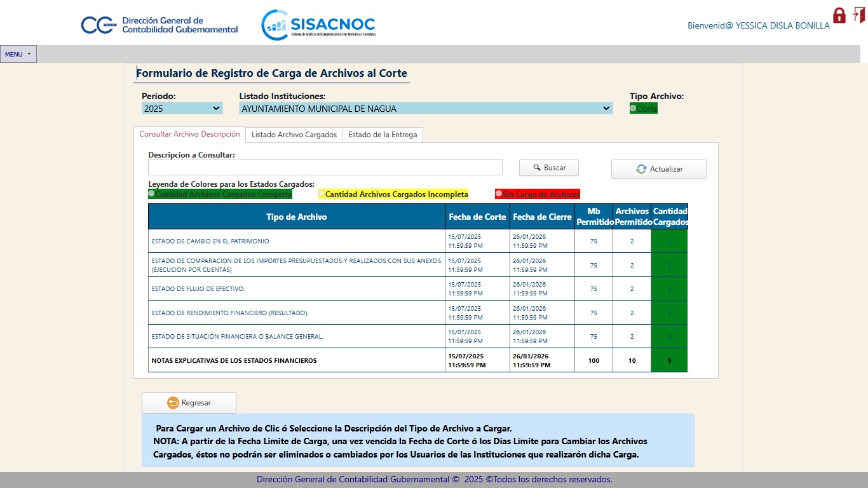Open the MENU dropdown
Screen dimensions: 868x488
click(x=18, y=54)
